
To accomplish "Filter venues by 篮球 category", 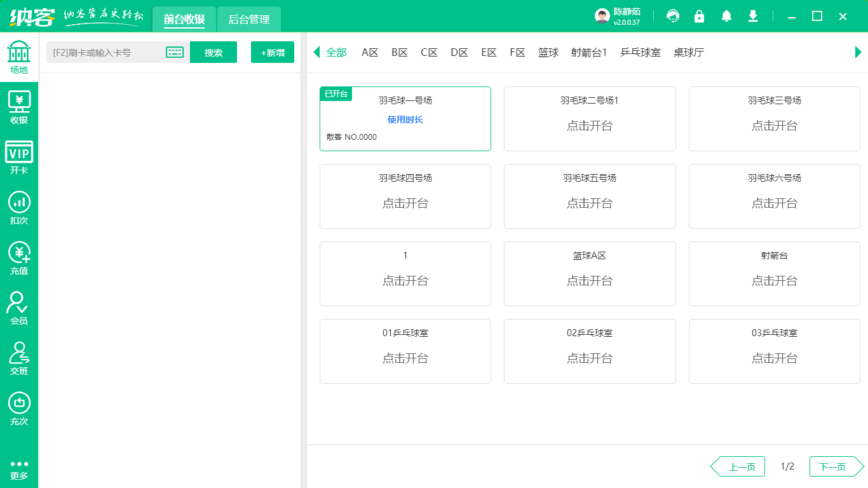I will coord(548,52).
